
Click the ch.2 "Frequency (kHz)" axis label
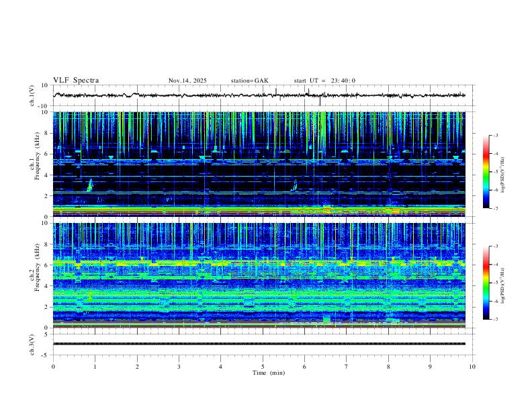tap(38, 267)
